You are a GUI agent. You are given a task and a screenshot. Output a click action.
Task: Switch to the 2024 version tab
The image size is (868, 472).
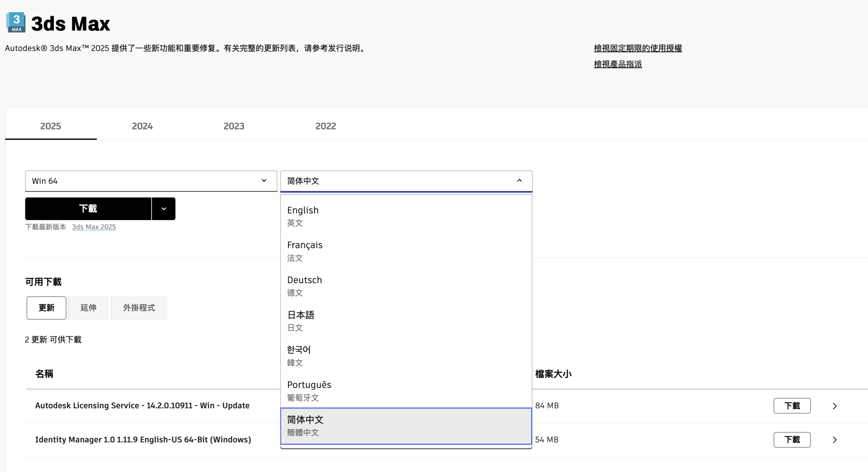pos(142,126)
